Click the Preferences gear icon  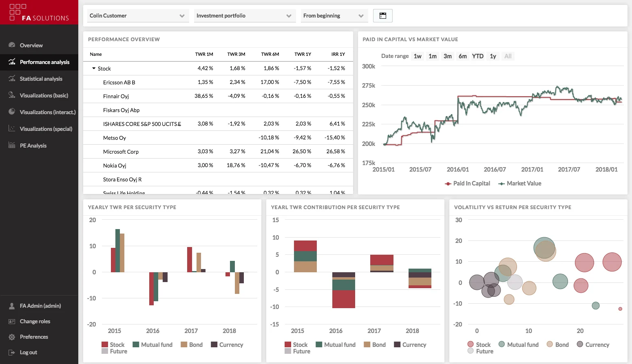tap(12, 337)
